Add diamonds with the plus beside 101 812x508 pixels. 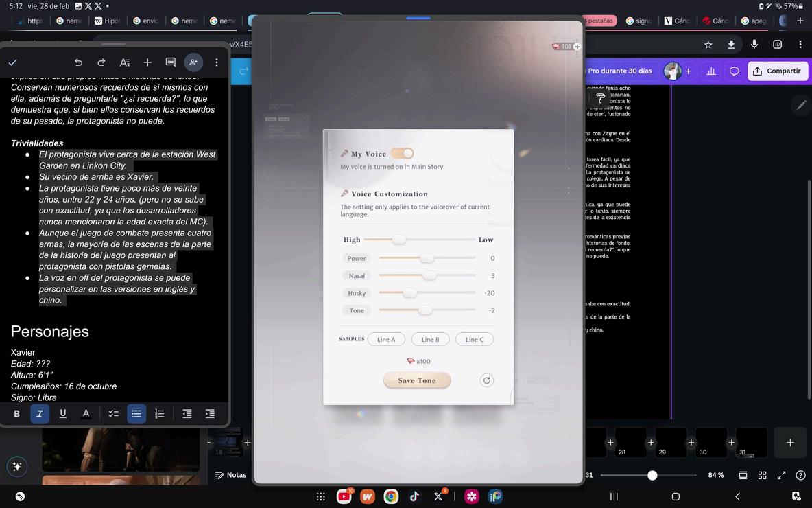577,47
